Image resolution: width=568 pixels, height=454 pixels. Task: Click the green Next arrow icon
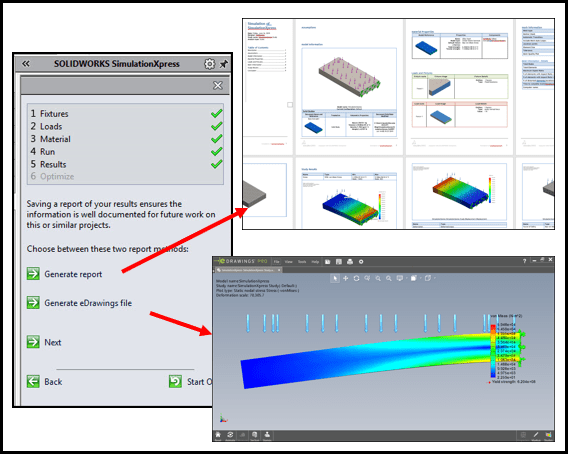coord(33,342)
